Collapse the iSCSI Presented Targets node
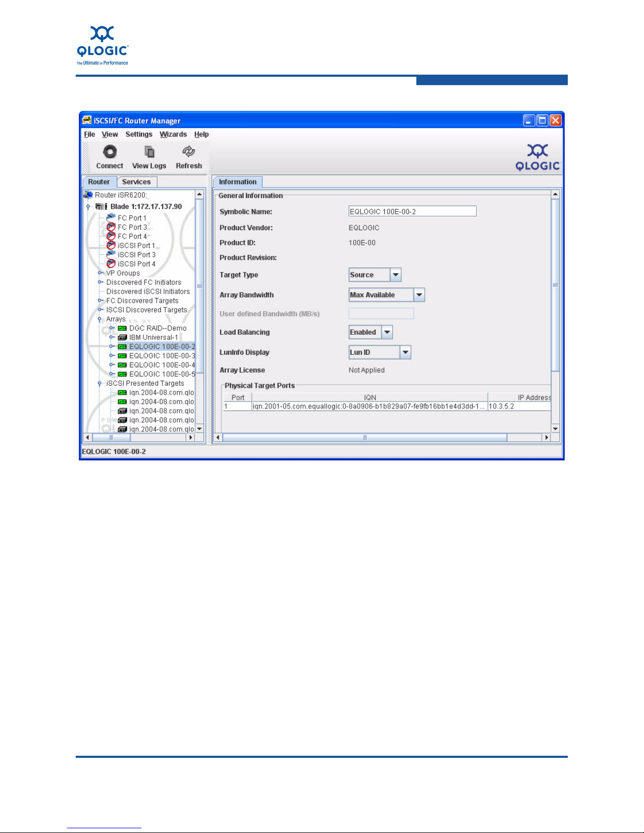The image size is (644, 833). tap(100, 384)
